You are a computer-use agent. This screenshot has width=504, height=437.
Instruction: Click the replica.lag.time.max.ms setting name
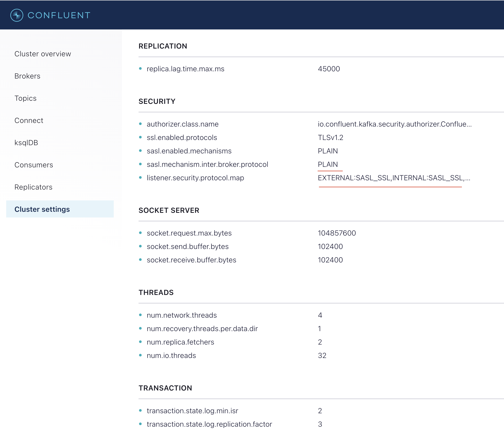[x=185, y=69]
